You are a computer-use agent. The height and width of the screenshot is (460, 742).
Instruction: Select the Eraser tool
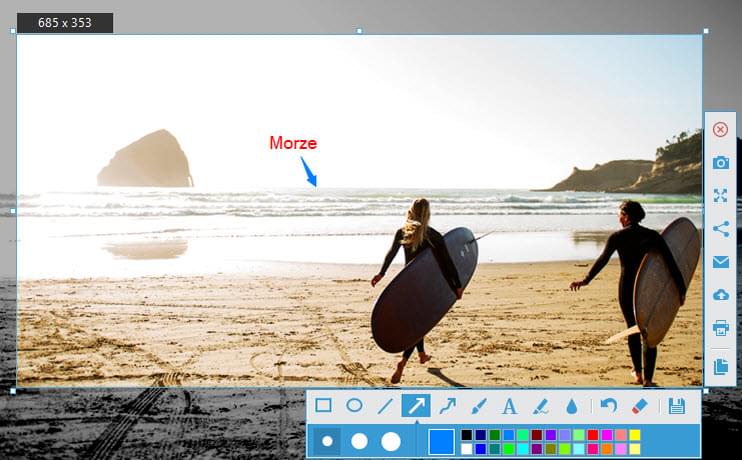(641, 406)
